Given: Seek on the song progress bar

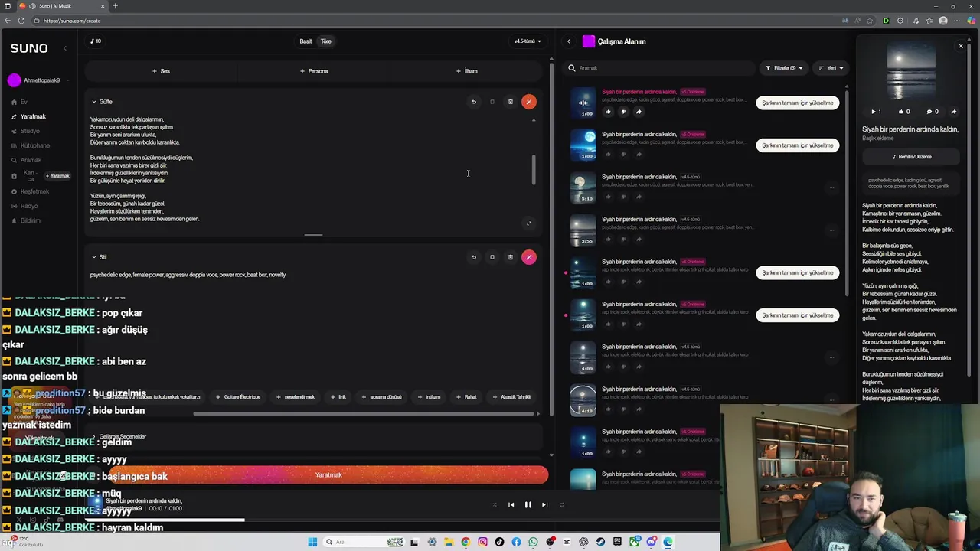Looking at the screenshot, I should coord(402,520).
